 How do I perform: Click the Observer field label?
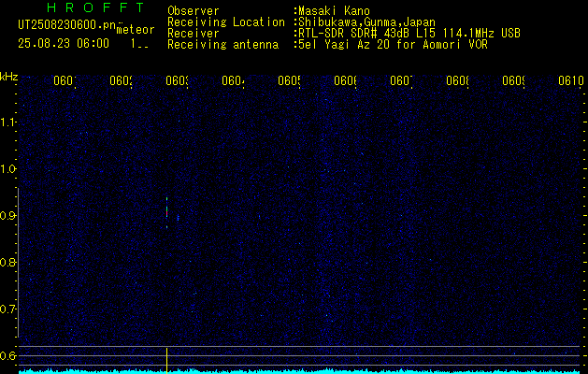194,11
